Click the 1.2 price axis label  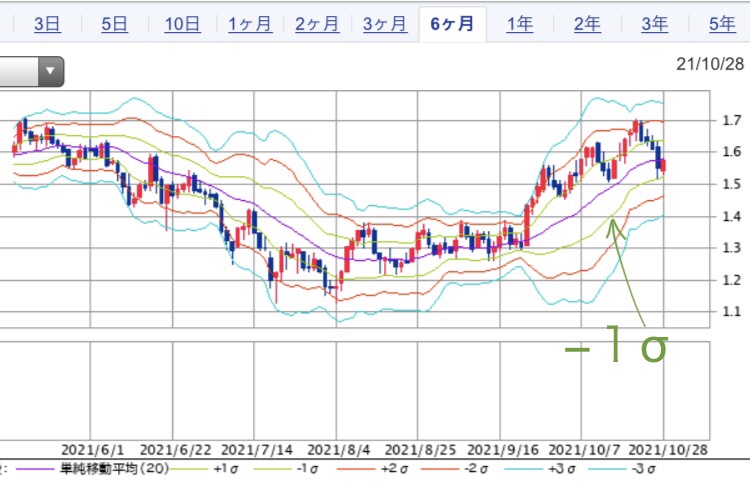tap(731, 279)
